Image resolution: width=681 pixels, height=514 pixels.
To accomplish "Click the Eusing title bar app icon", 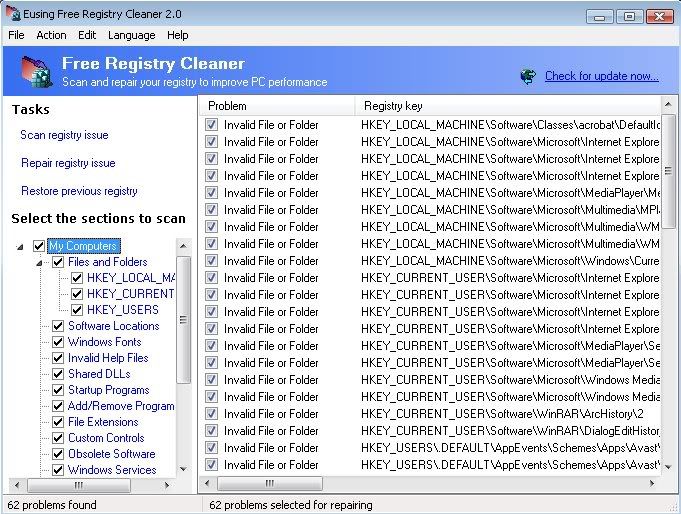I will click(x=13, y=14).
